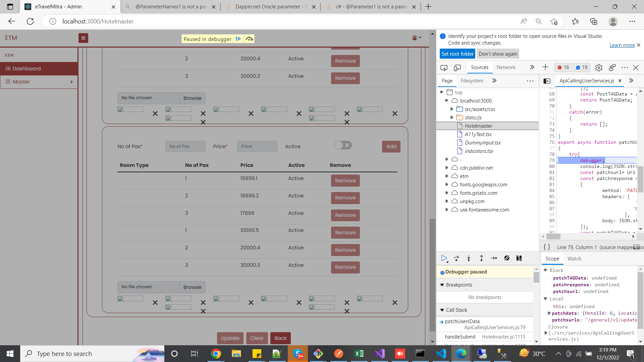Click Step out of current function

(x=481, y=258)
